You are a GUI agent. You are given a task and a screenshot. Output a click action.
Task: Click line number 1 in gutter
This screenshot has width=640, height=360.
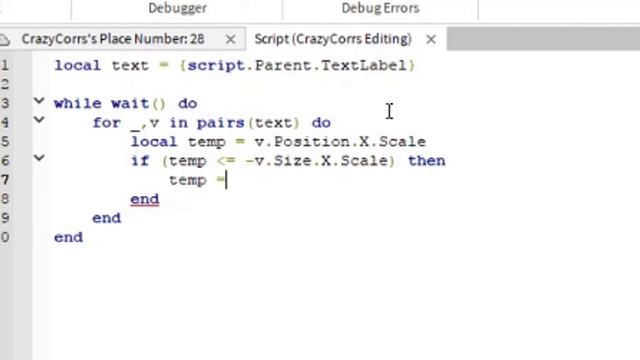[4, 65]
